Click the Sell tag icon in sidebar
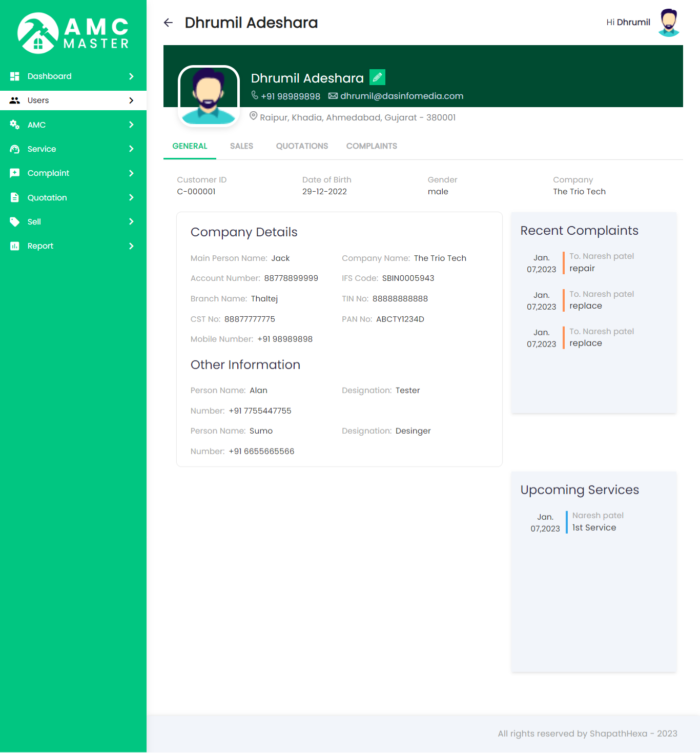The height and width of the screenshot is (753, 700). pyautogui.click(x=15, y=221)
